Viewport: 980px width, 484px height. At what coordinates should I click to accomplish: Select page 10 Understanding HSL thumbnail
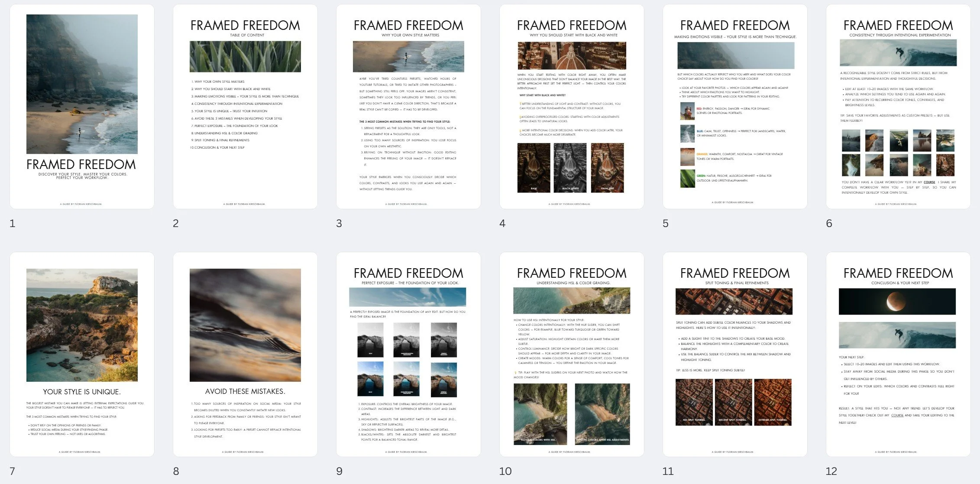[x=572, y=354]
